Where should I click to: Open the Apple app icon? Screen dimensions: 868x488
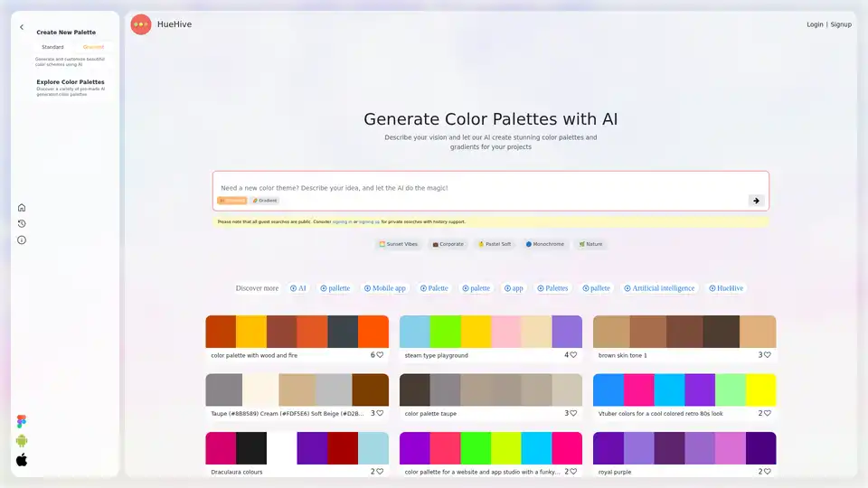pyautogui.click(x=22, y=460)
